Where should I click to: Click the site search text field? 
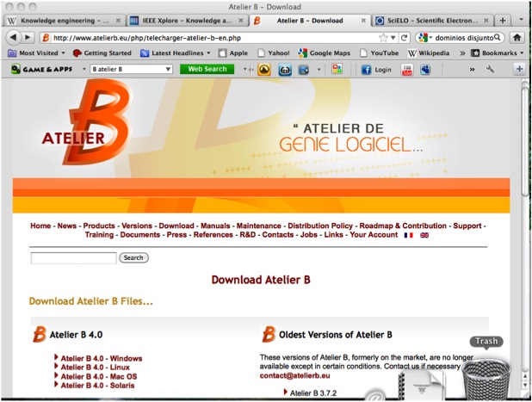[73, 258]
